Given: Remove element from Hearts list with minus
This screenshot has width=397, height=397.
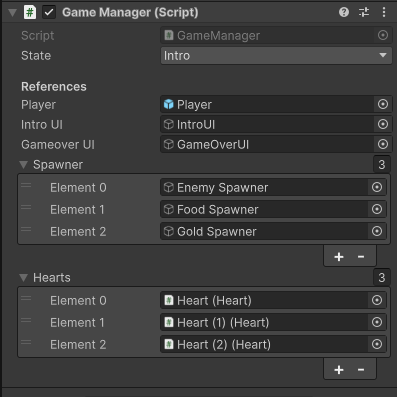Looking at the screenshot, I should point(361,370).
